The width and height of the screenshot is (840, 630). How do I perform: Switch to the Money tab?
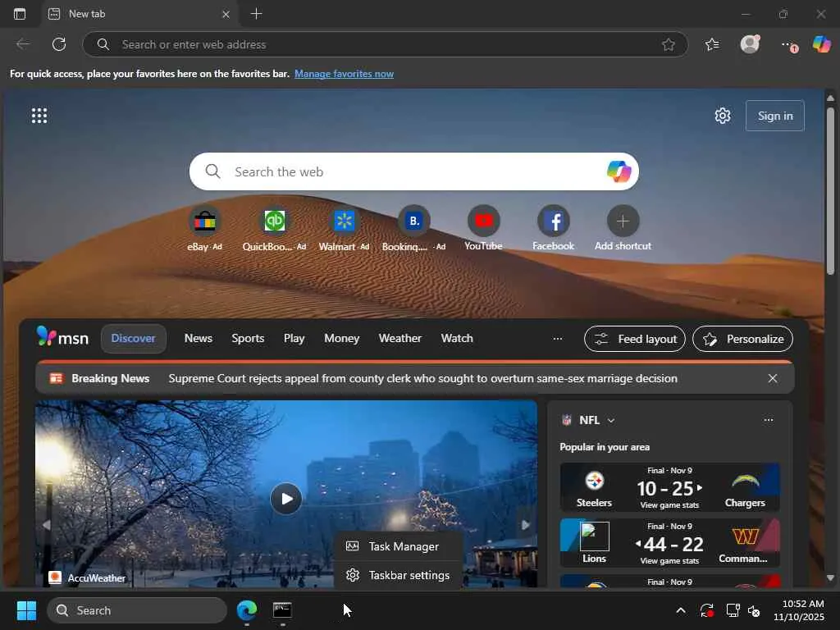point(342,338)
